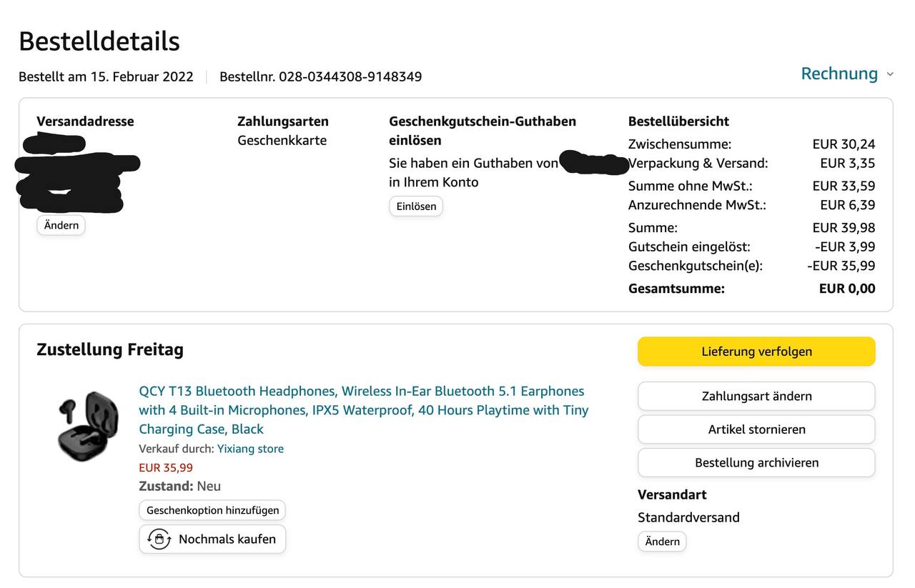
Task: Click the Gesamtsumme EUR 0,00 total
Action: 846,289
